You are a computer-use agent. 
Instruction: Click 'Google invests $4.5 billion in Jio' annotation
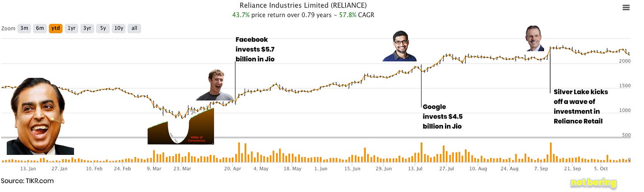pyautogui.click(x=443, y=116)
